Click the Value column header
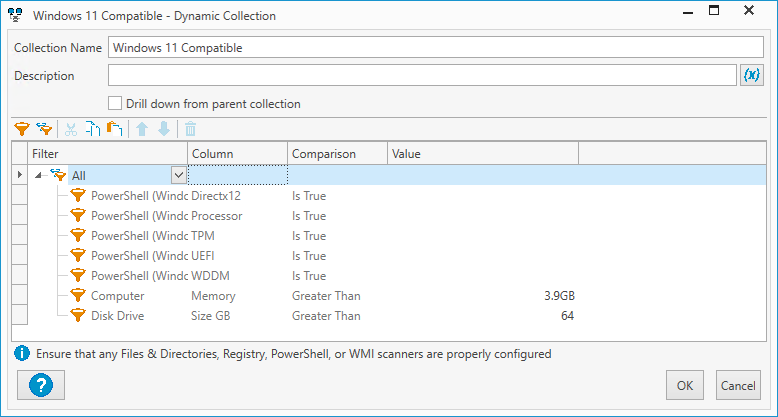This screenshot has height=417, width=778. tap(483, 154)
